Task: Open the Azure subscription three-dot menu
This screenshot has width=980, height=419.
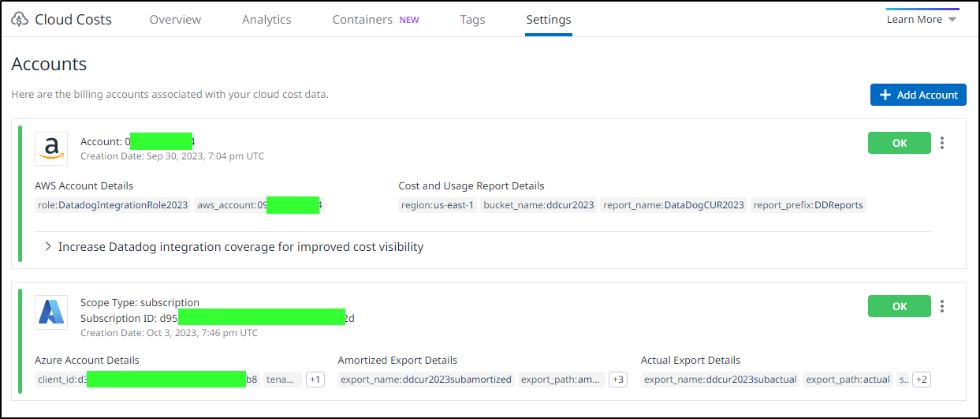Action: [x=942, y=306]
